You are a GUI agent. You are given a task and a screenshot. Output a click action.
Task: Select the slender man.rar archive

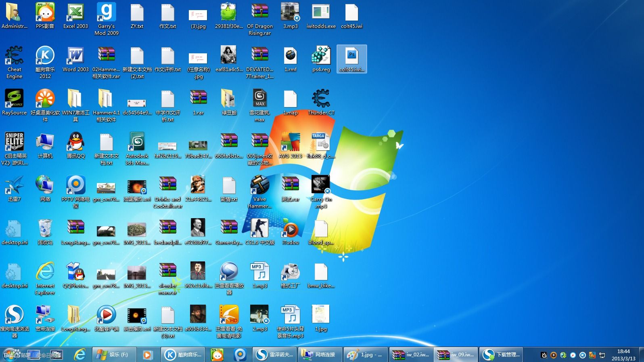pyautogui.click(x=167, y=278)
